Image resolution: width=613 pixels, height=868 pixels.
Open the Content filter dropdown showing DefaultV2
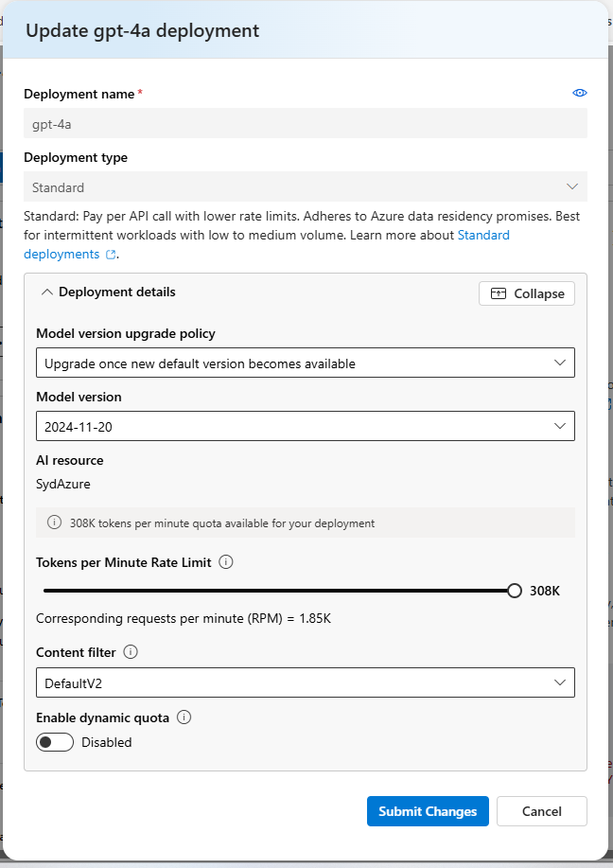(305, 682)
